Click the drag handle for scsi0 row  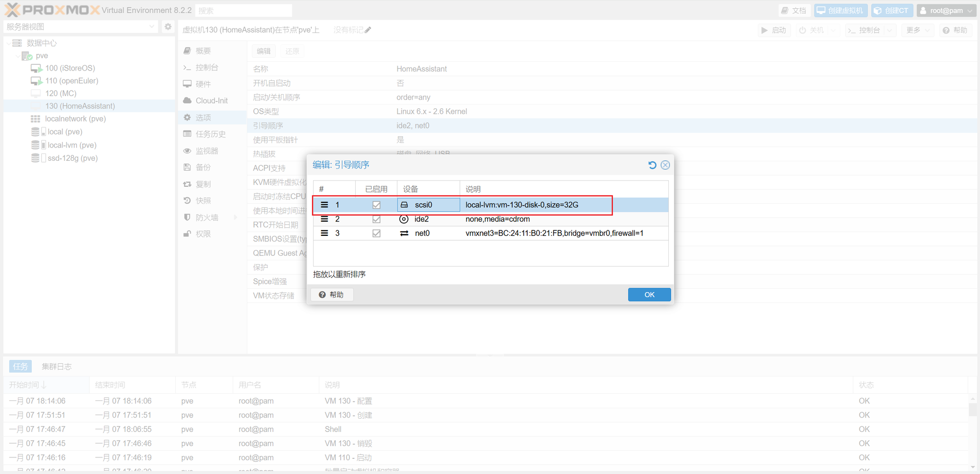(x=324, y=205)
